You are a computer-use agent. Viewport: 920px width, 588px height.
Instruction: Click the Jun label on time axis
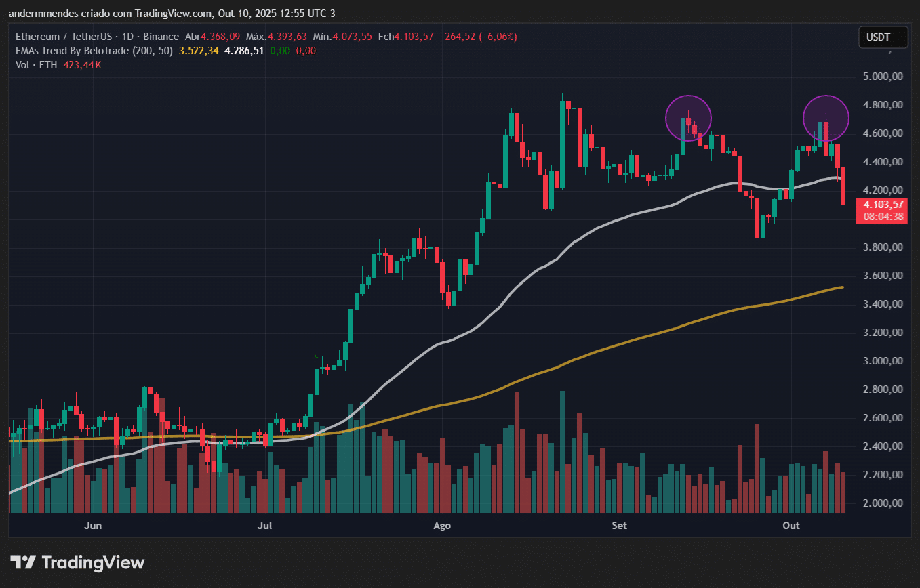93,526
